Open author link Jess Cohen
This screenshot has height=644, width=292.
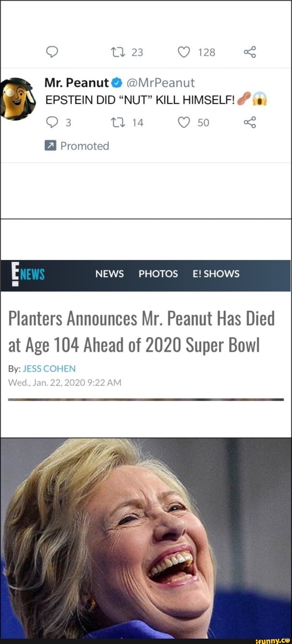49,369
